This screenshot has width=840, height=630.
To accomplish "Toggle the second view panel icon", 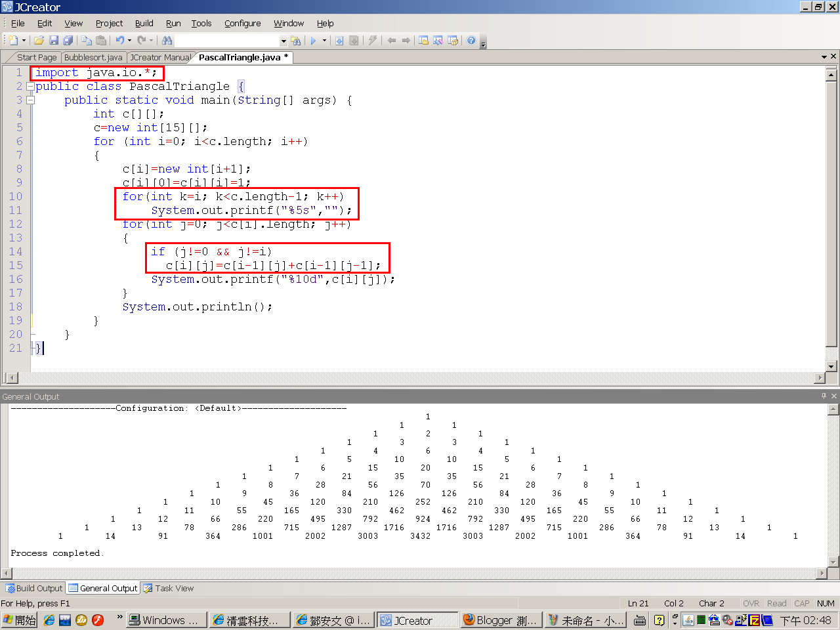I will (438, 41).
